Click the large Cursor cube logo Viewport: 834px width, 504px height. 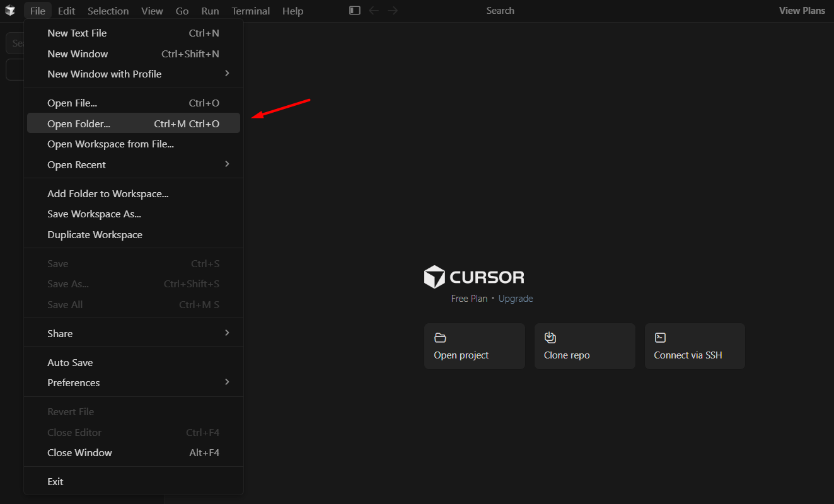tap(434, 277)
